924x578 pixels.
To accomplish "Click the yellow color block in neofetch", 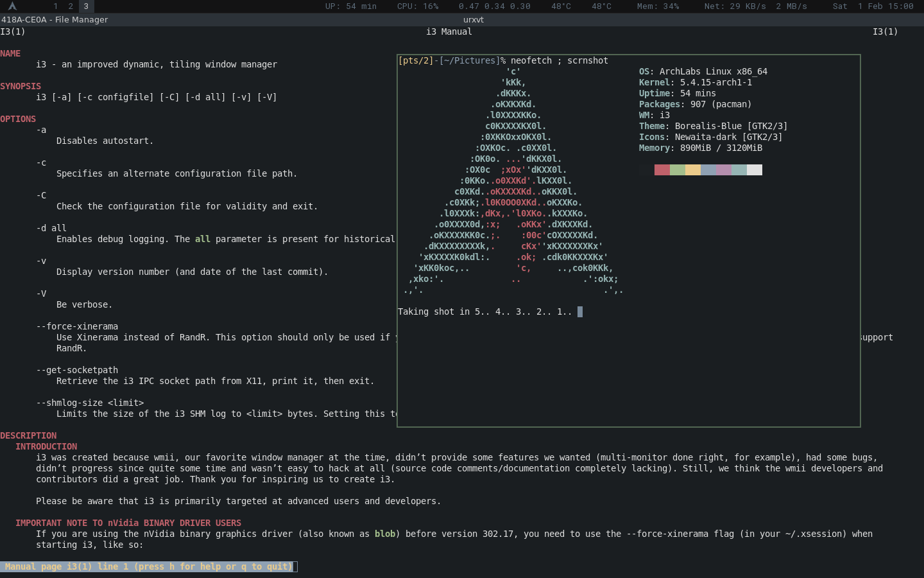I will pyautogui.click(x=693, y=170).
